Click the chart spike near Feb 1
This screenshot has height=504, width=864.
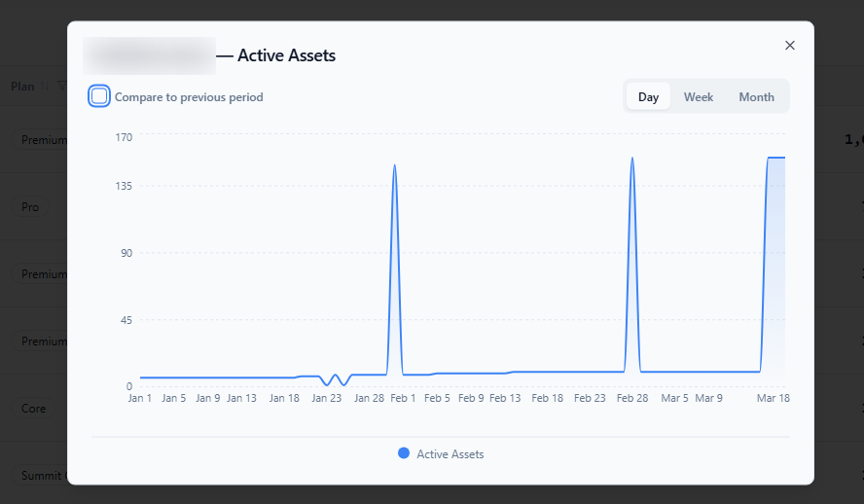click(394, 165)
